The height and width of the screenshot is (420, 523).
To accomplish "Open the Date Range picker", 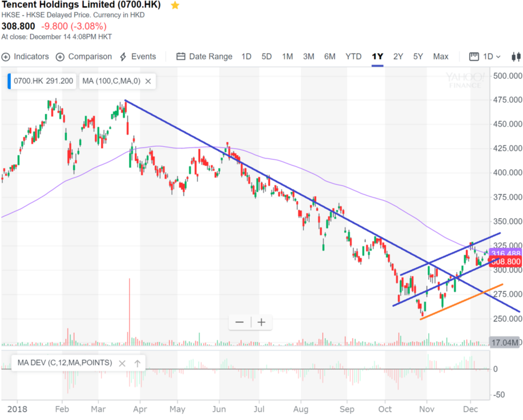I will tap(204, 57).
